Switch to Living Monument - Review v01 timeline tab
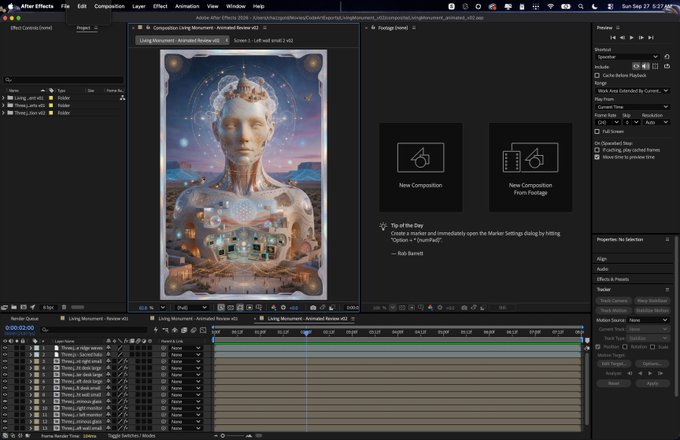Viewport: 680px width, 440px height. point(98,319)
